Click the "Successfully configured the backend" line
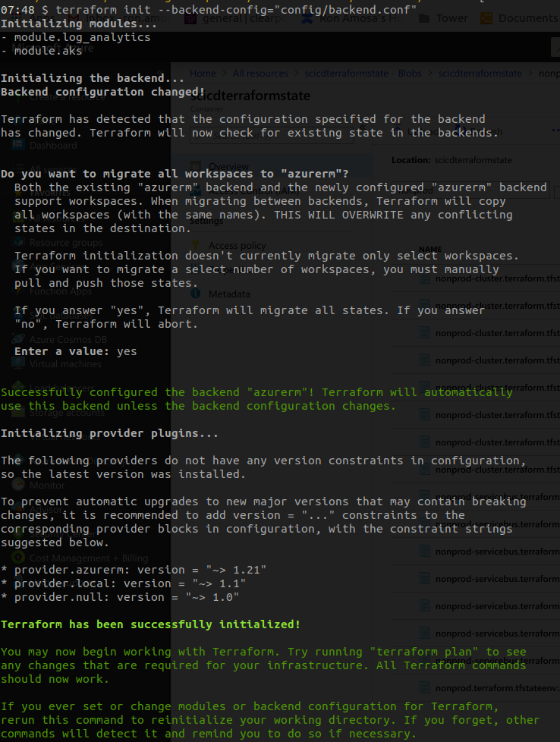 coord(256,392)
